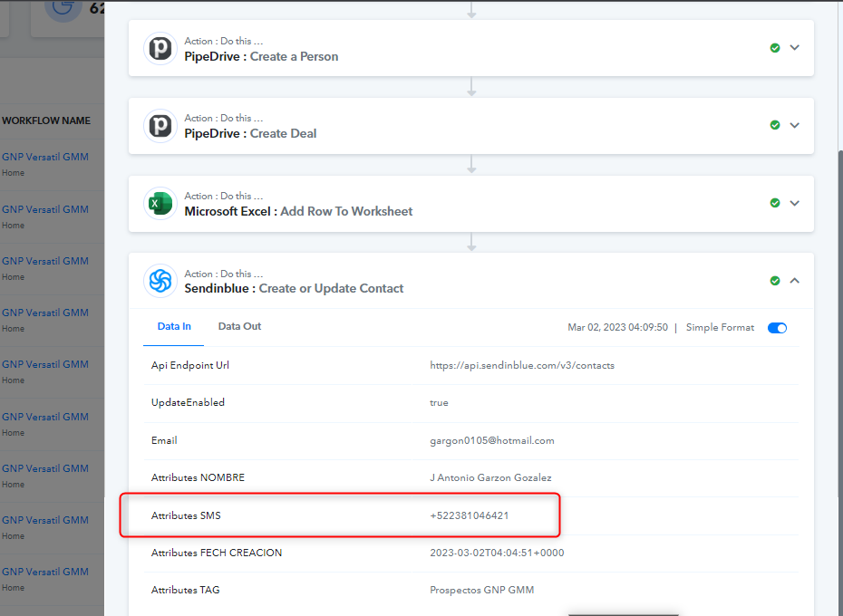Expand the PipeDrive Create Deal step

[795, 125]
